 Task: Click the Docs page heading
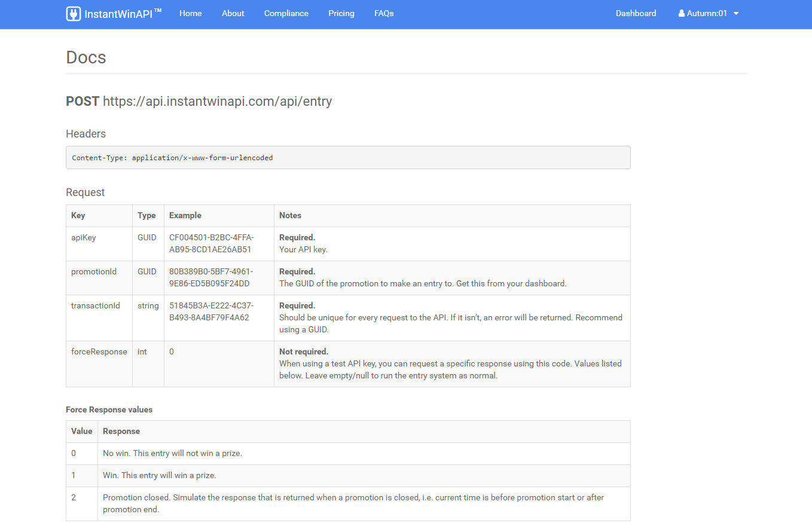(86, 57)
